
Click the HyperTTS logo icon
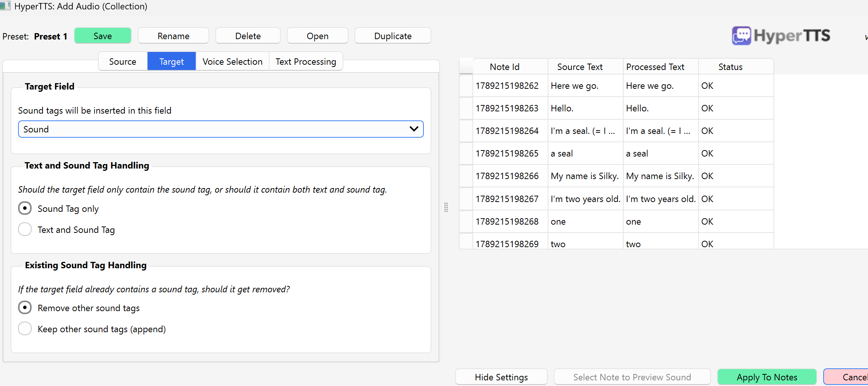click(741, 36)
